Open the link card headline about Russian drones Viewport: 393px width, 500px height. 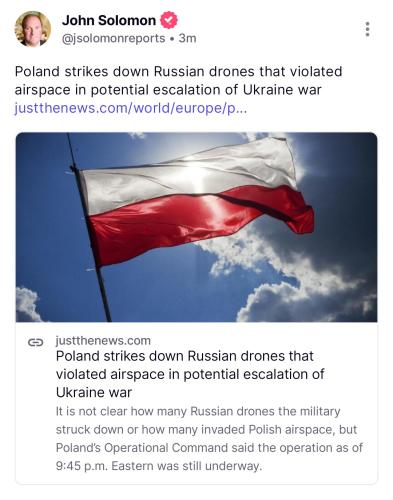coord(190,374)
